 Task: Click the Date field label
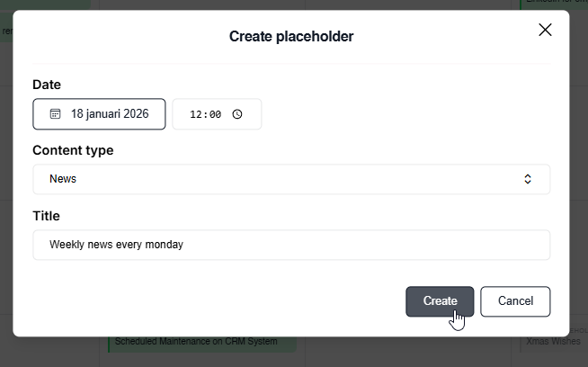(x=47, y=85)
